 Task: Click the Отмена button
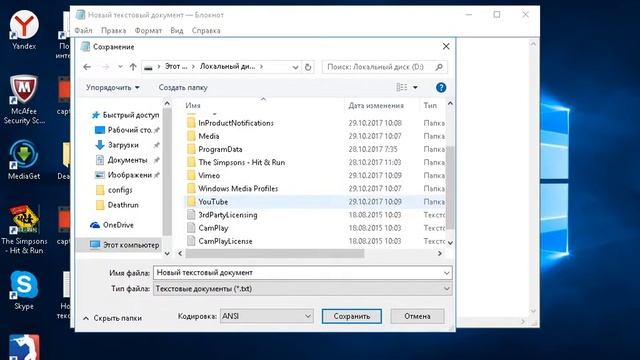pos(417,316)
